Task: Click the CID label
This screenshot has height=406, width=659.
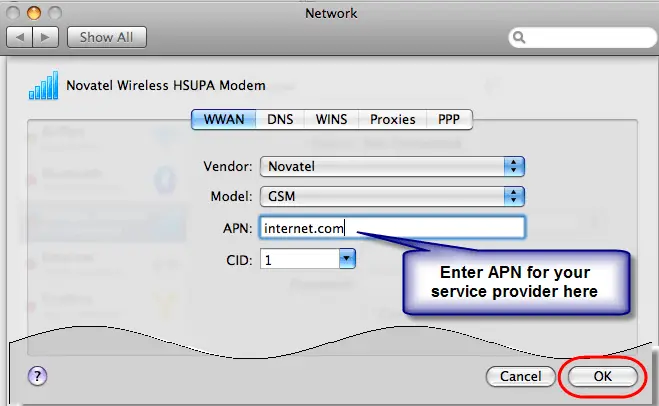Action: point(239,260)
